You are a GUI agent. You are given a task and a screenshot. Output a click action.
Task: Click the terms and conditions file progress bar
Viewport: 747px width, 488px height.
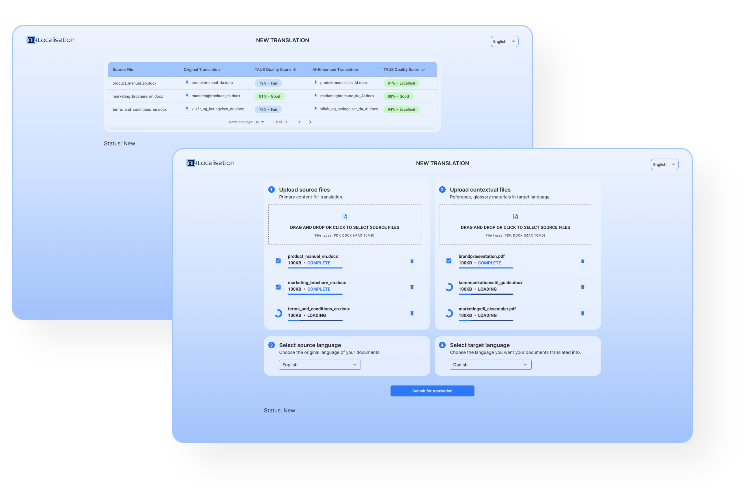click(315, 320)
